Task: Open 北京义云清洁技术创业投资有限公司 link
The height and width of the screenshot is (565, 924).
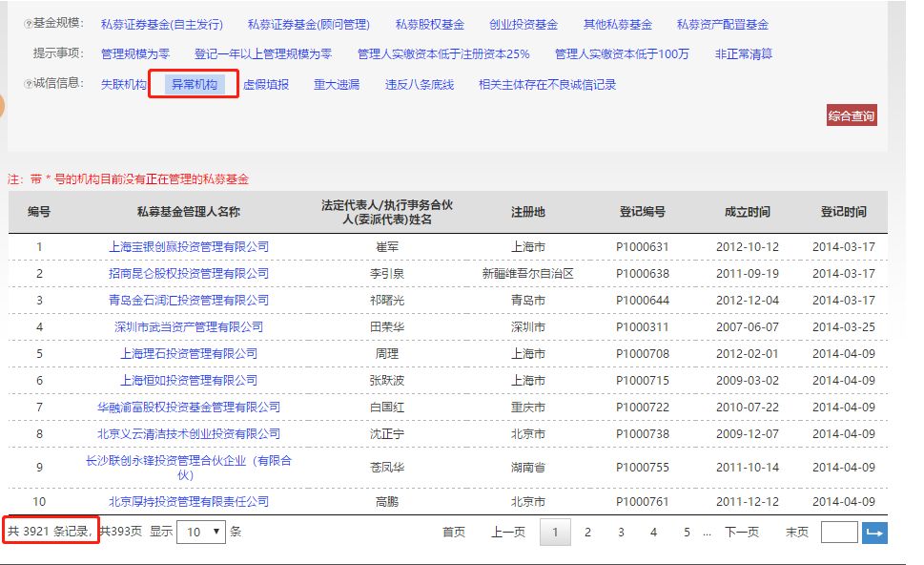Action: pos(189,433)
